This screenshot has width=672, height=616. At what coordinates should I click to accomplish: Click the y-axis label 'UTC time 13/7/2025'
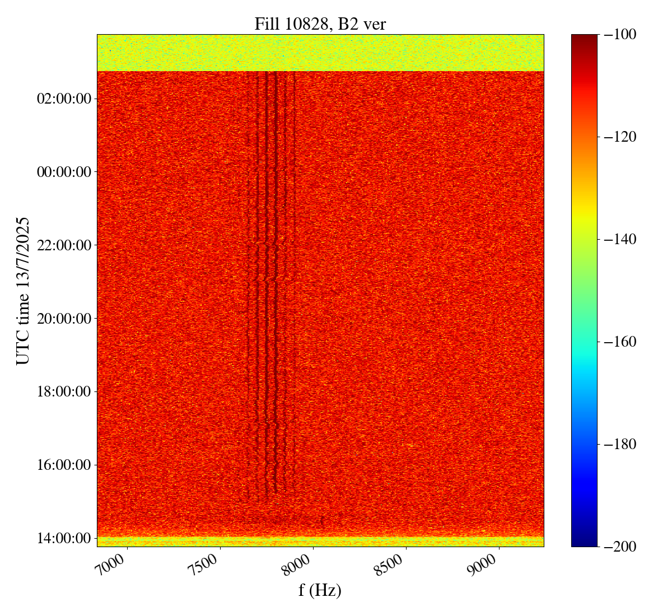coord(23,291)
